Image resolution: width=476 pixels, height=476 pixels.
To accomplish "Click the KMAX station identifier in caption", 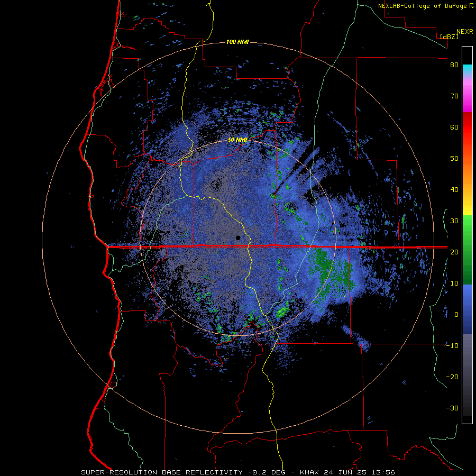I will [x=309, y=472].
